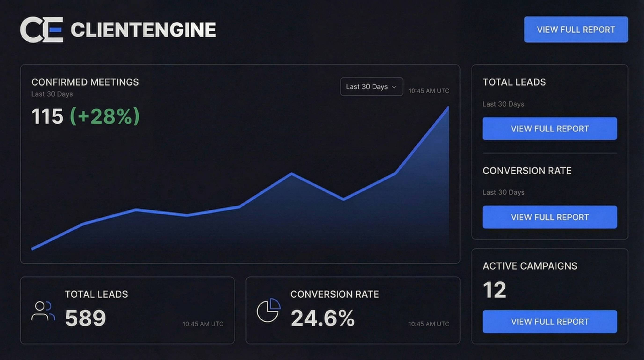Click the Confirmed Meetings heading
Image resolution: width=644 pixels, height=360 pixels.
85,82
